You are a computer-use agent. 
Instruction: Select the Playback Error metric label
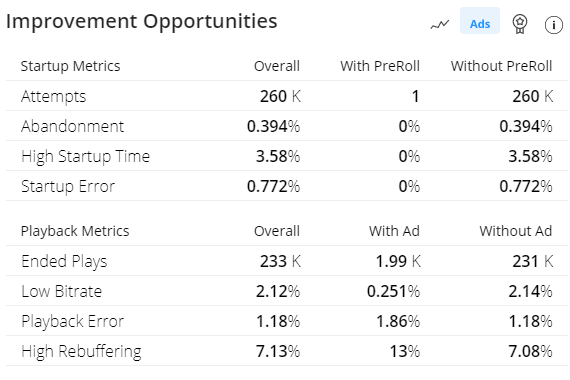(x=72, y=321)
